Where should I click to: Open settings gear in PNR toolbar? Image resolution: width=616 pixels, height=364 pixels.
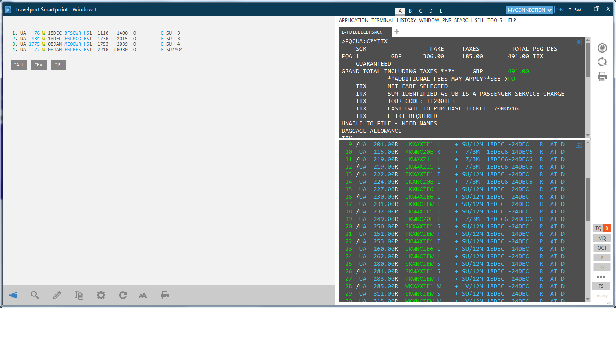pyautogui.click(x=101, y=295)
